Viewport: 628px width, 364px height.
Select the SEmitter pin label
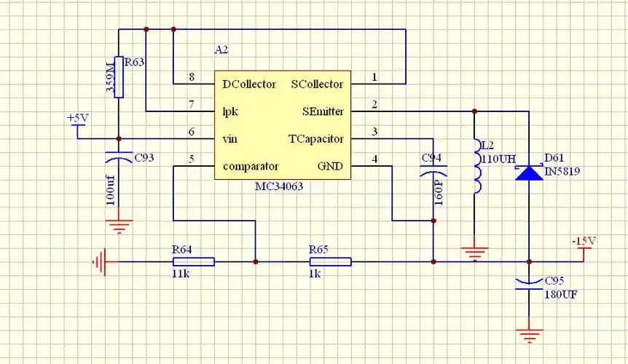click(x=322, y=112)
